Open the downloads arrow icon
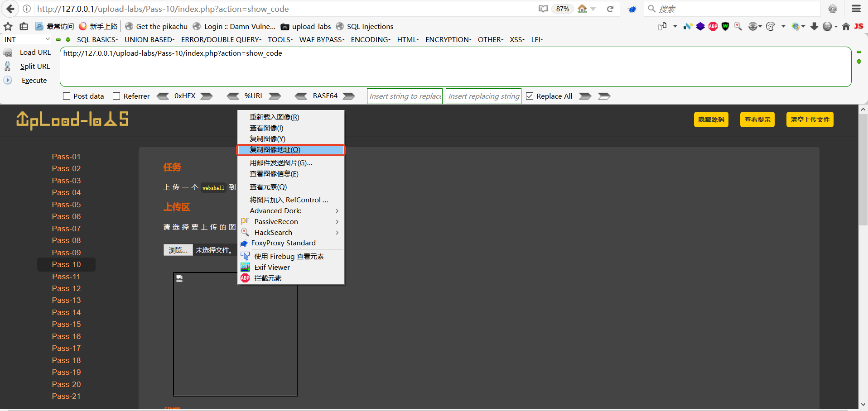 (814, 26)
